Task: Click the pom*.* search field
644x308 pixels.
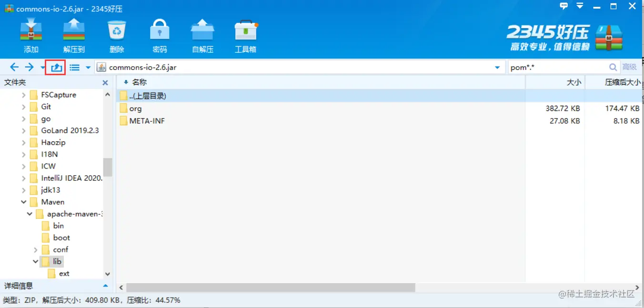Action: (558, 67)
